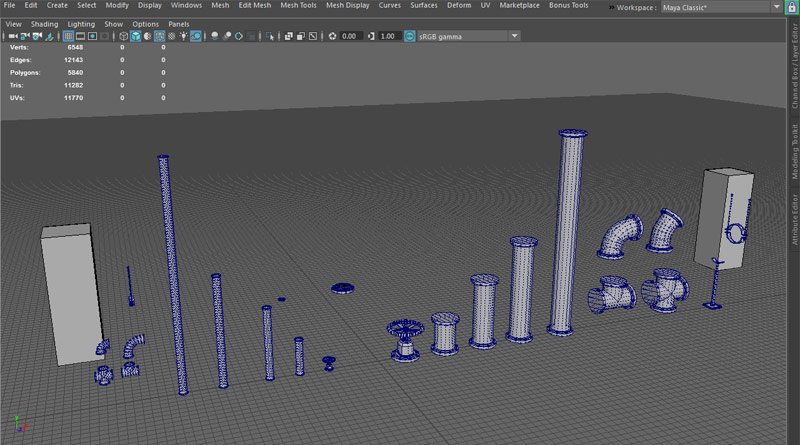This screenshot has height=445, width=800.
Task: Click the film gate icon
Action: (x=82, y=36)
